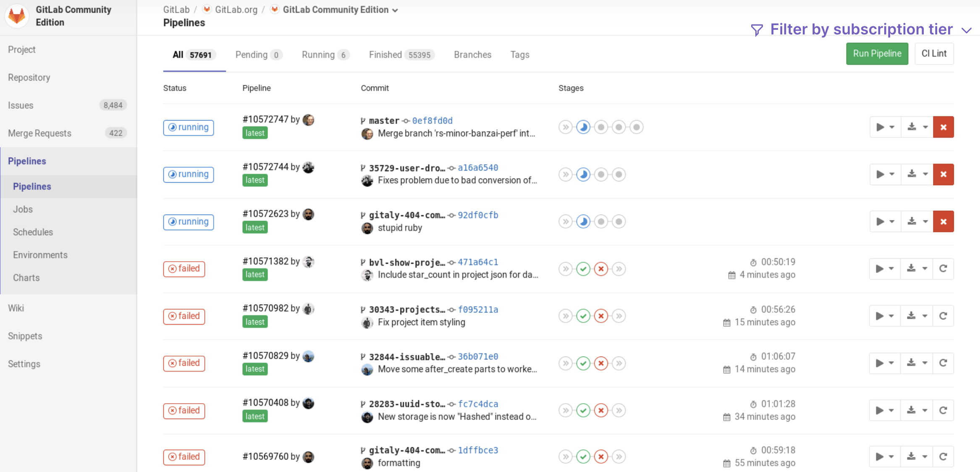This screenshot has height=472, width=980.
Task: Open commit link 0ef8fd0d
Action: [432, 121]
